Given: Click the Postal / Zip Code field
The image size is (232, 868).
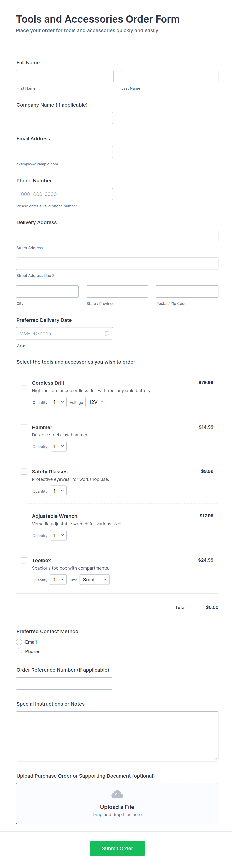Looking at the screenshot, I should pyautogui.click(x=187, y=292).
